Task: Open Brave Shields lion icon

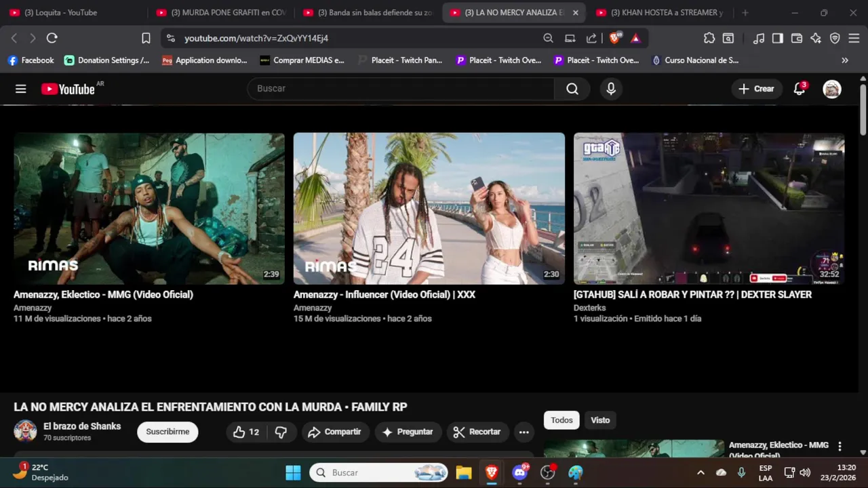Action: [x=614, y=38]
